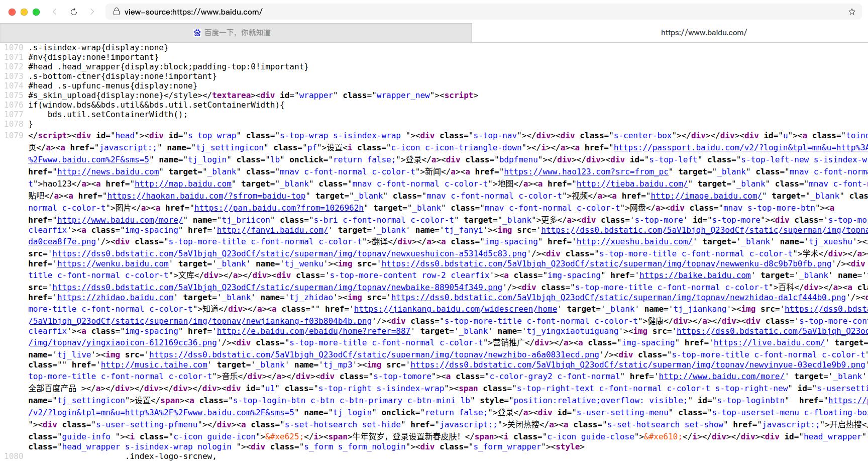Click the text bds.util.setContainerWidth();

118,114
